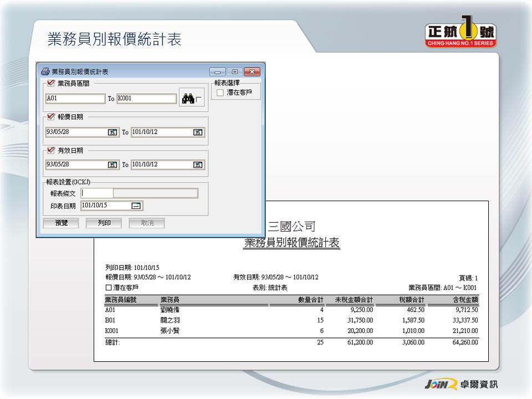This screenshot has height=399, width=532.
Task: Open calendar for 有效日期 end date
Action: pyautogui.click(x=198, y=165)
